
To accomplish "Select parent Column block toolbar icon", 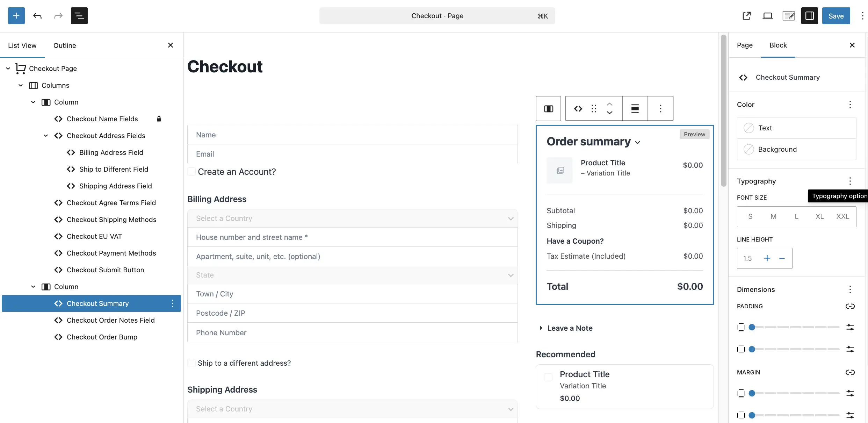I will tap(548, 109).
